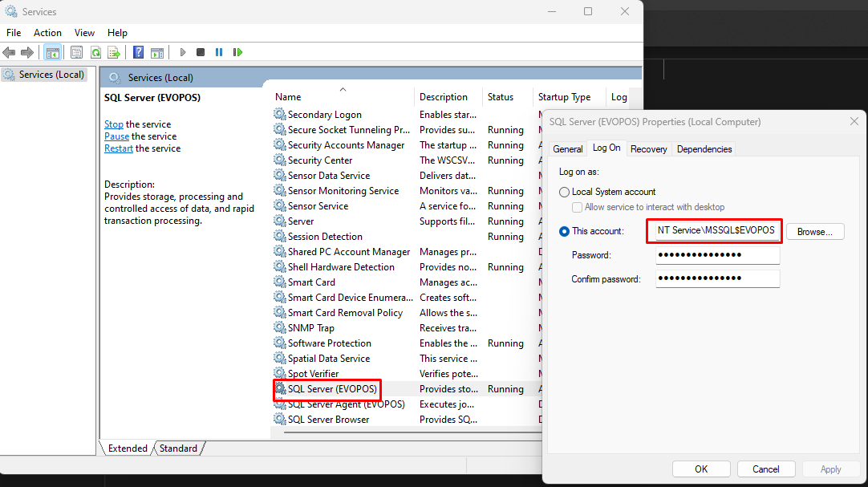Switch to the Extended view tab
Screen dimensions: 868x487
tap(128, 448)
